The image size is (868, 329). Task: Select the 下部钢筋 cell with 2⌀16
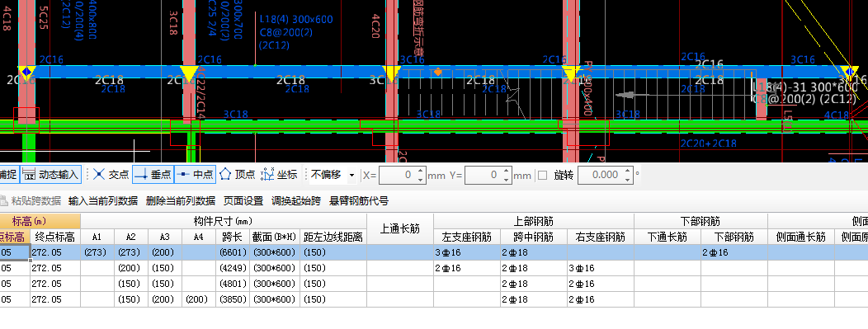pos(734,252)
